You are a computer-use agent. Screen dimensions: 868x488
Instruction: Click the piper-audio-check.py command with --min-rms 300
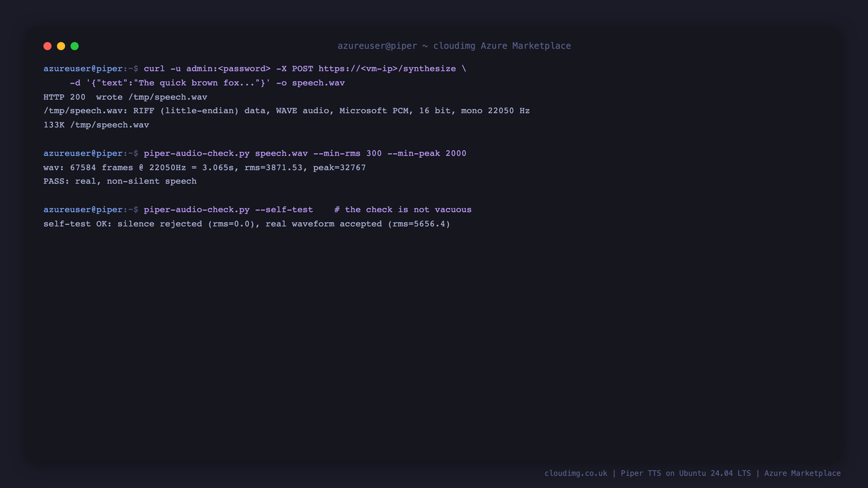click(255, 153)
